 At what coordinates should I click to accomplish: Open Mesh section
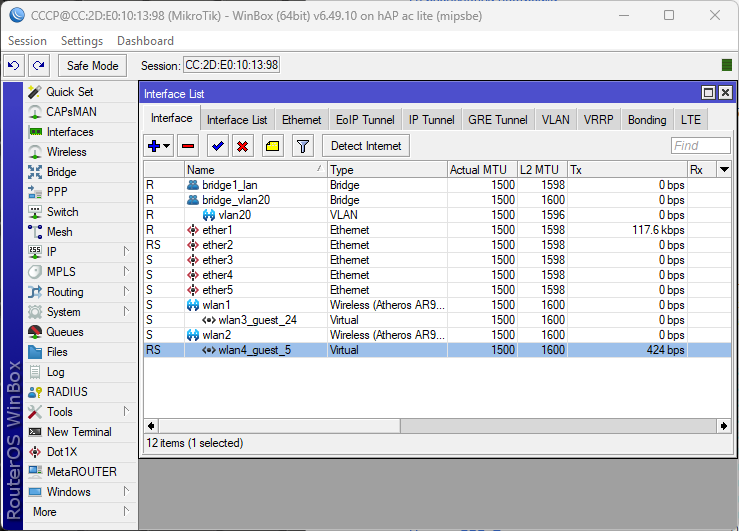(x=80, y=232)
